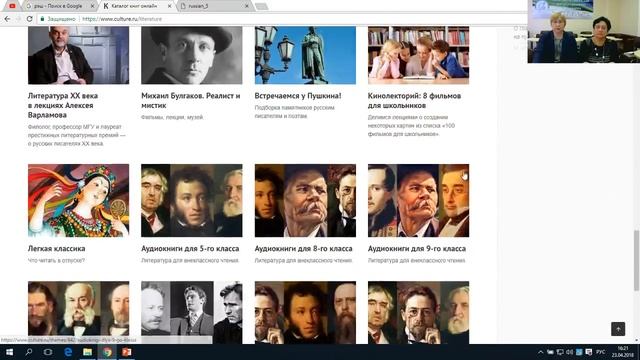Open the schoolchildren in library thumbnail

[418, 55]
